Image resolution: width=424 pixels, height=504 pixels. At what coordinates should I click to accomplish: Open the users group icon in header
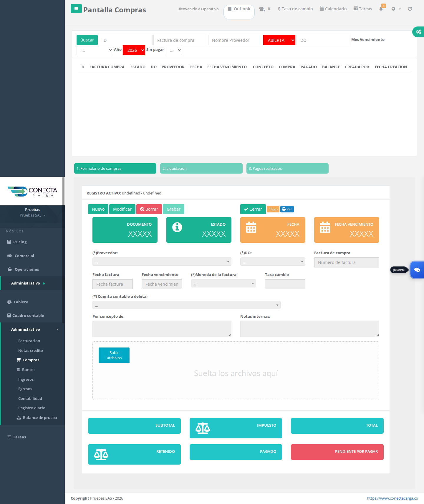click(x=262, y=9)
